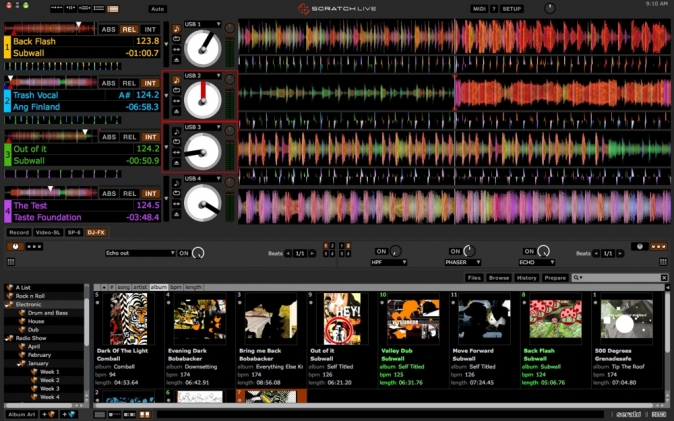Screen dimensions: 674x421
Task: Select the Drum and Bass crate
Action: (47, 313)
